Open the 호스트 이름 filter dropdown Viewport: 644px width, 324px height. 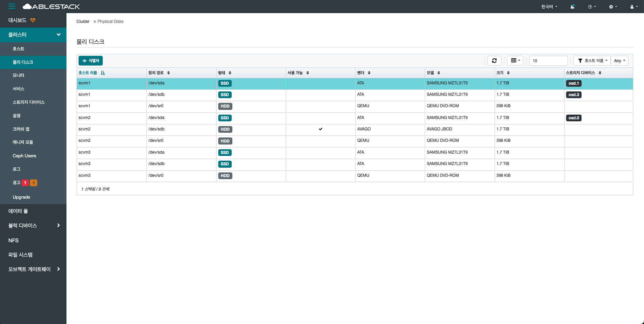(592, 61)
